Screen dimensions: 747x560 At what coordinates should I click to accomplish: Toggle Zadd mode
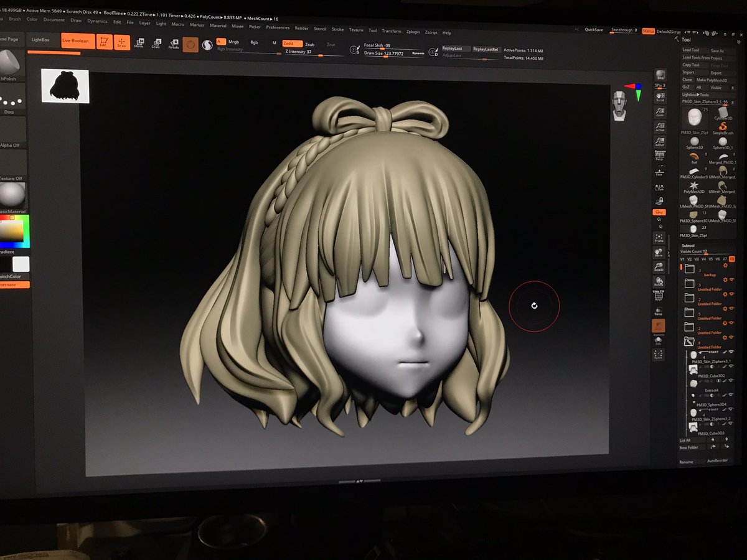[x=292, y=44]
